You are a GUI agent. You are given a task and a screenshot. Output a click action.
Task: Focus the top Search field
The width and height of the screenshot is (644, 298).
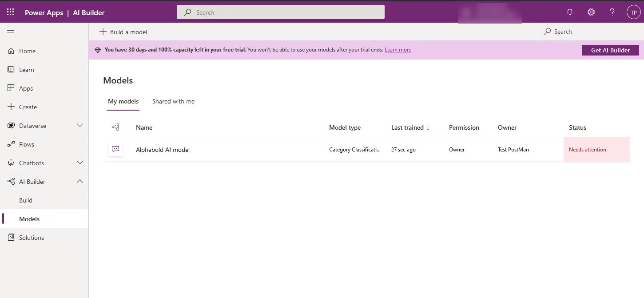(281, 12)
